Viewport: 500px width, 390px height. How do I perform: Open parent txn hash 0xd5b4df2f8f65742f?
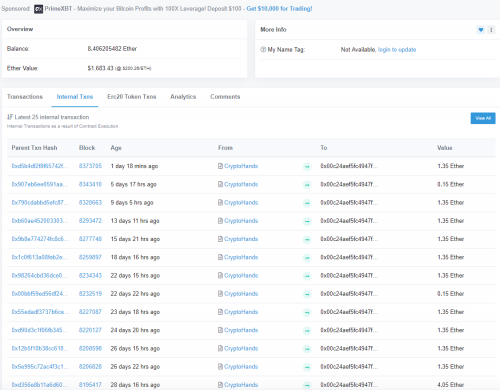tap(40, 166)
